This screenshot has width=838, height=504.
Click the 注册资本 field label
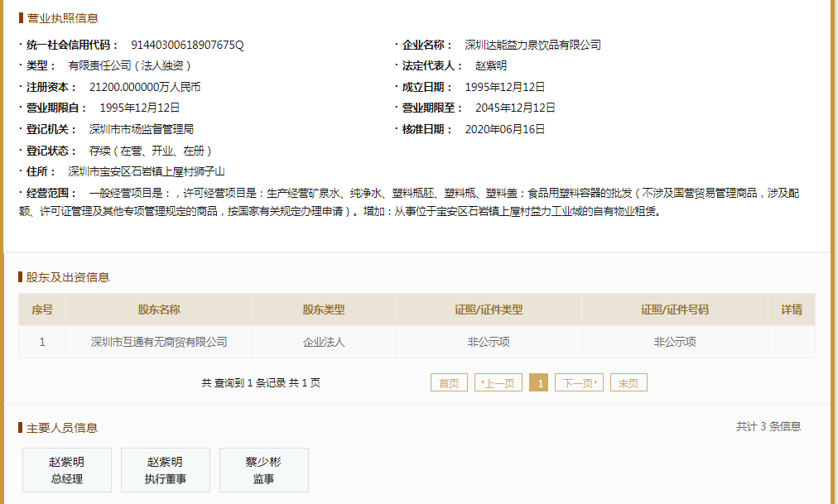pyautogui.click(x=52, y=87)
